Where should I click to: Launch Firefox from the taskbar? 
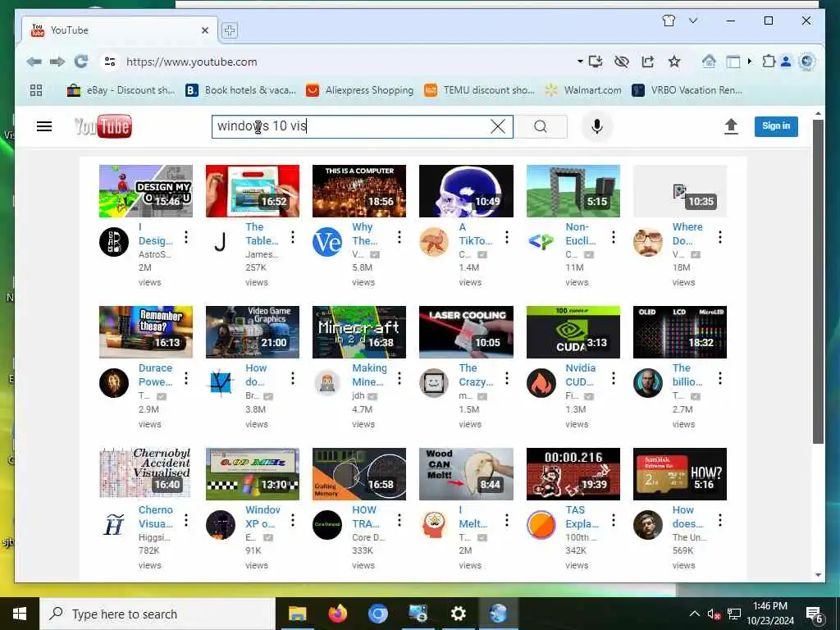point(337,614)
